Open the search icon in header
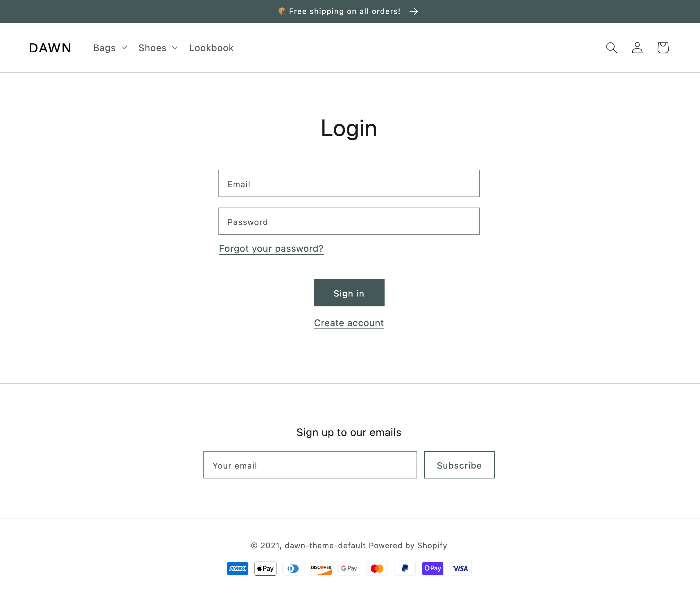Viewport: 700px width, 593px height. click(x=611, y=48)
